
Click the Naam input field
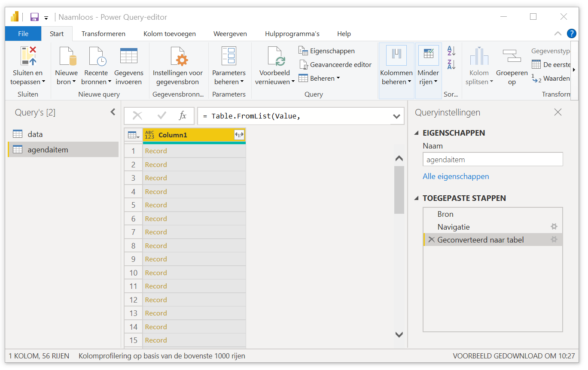pos(493,159)
